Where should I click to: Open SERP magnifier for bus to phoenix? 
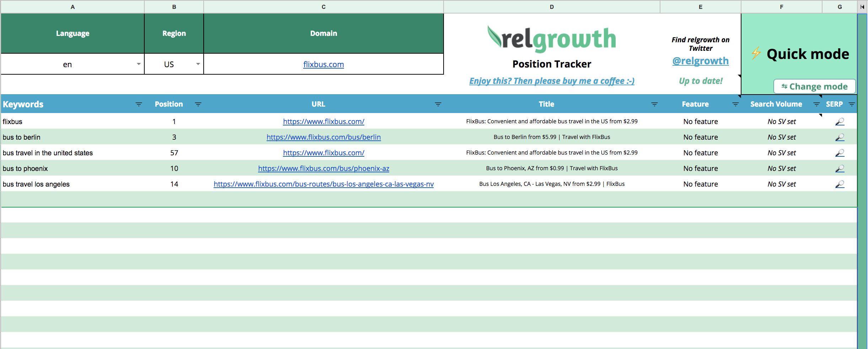point(840,168)
